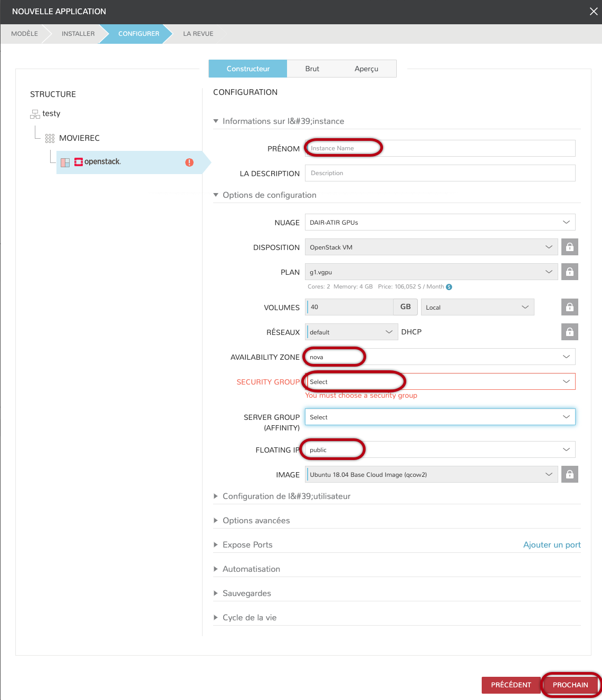Open the Floating IP dropdown
This screenshot has width=602, height=700.
click(x=439, y=449)
